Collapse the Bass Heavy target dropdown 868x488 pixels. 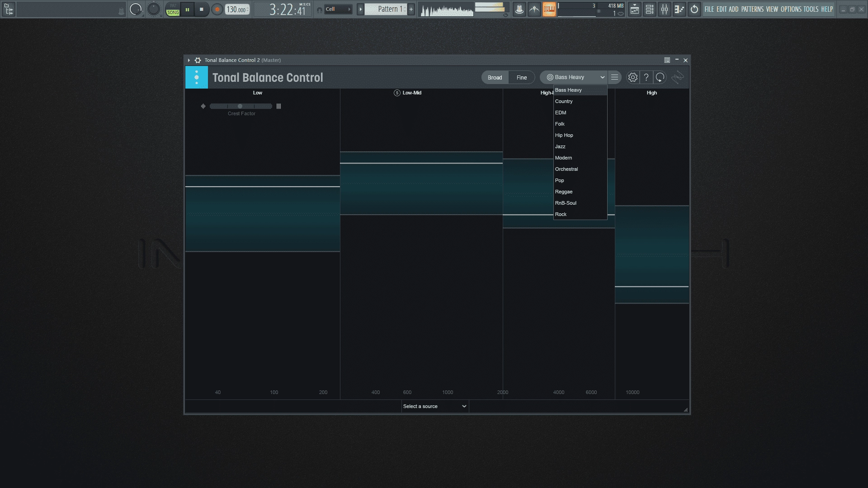click(574, 77)
